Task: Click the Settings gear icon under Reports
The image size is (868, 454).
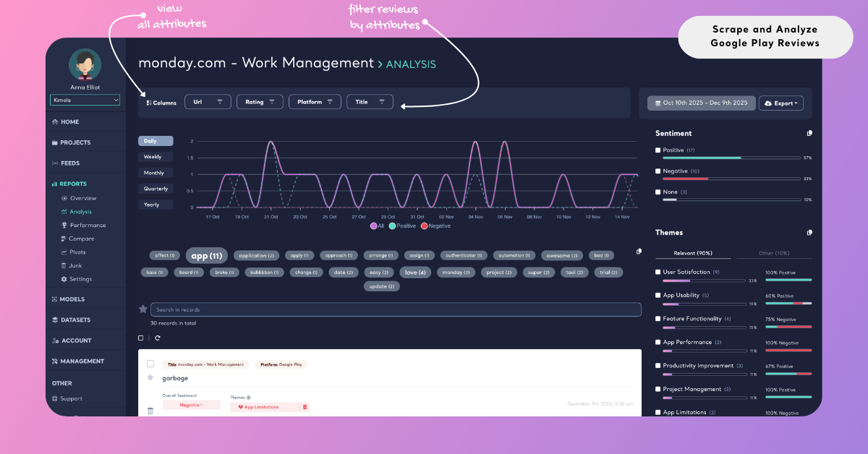Action: point(64,279)
